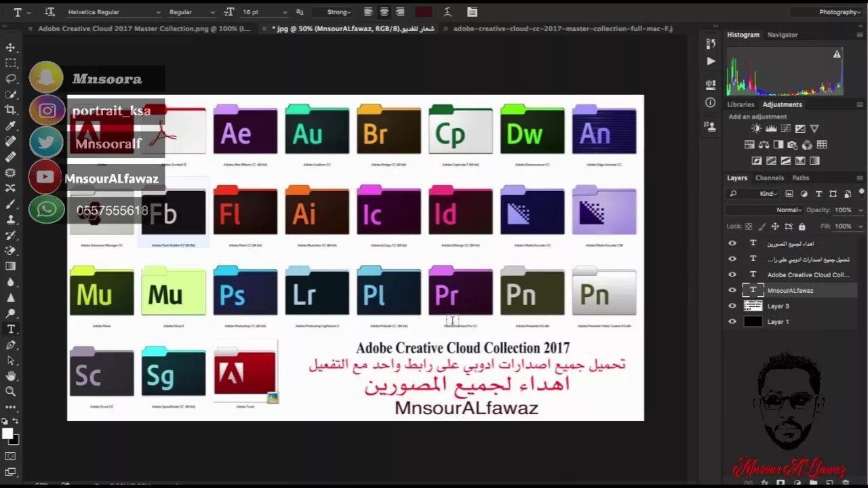Switch to Adobe Creative Cloud 2017 Master Collection.png tab
The width and height of the screenshot is (868, 488).
click(x=144, y=29)
